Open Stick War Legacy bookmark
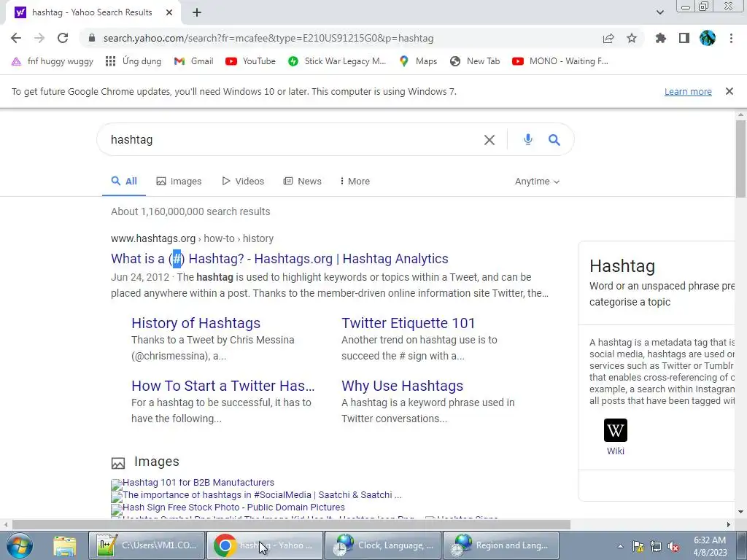Screen dimensions: 747x560 coord(337,61)
